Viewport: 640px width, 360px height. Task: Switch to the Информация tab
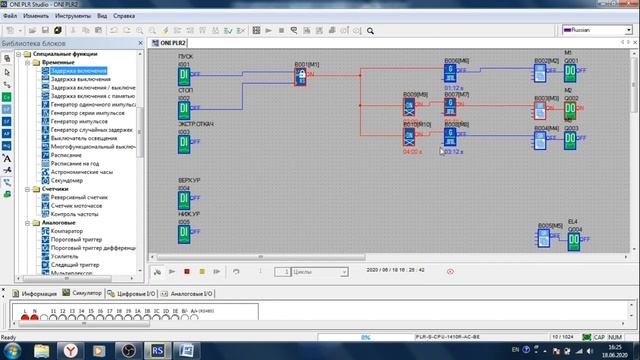(35, 293)
